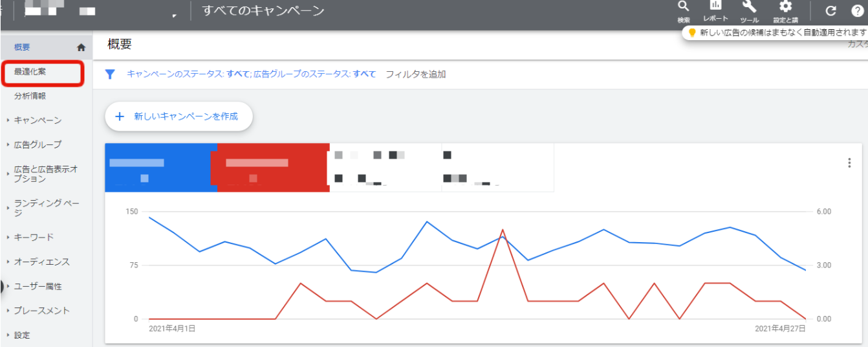Click the 3.00 right axis label

pos(823,265)
